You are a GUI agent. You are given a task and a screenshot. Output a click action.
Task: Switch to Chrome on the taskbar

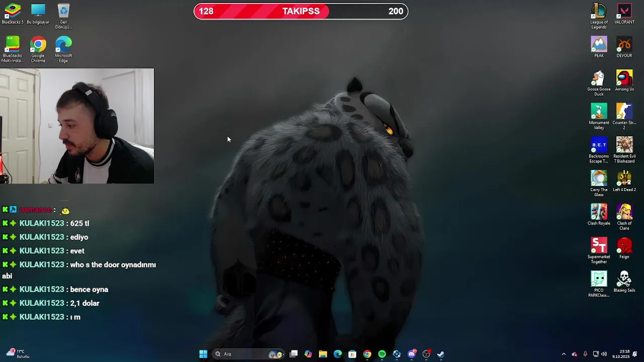coord(367,354)
